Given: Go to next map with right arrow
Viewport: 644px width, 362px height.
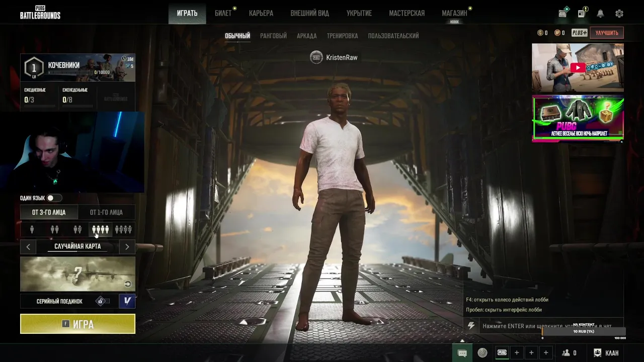Looking at the screenshot, I should [127, 246].
